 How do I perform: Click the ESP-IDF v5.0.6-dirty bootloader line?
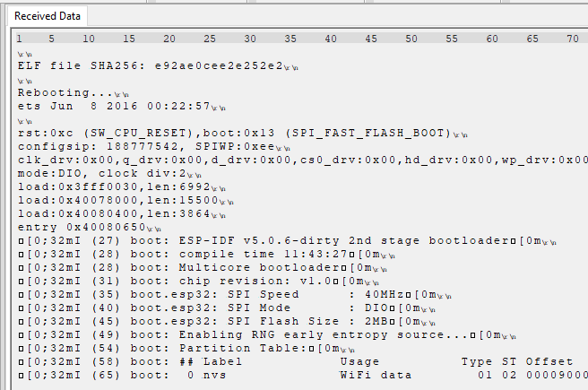tap(287, 241)
